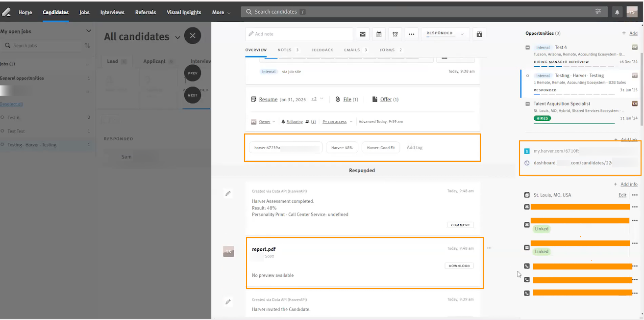Click the Add note field

click(x=299, y=34)
